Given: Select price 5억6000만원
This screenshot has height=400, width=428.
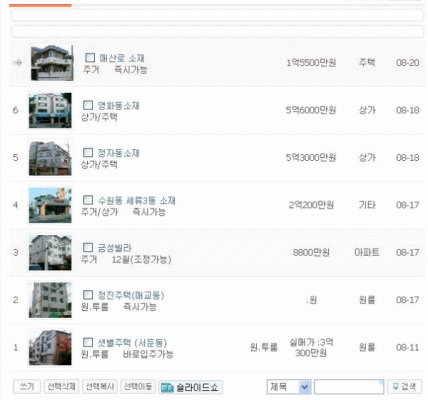Looking at the screenshot, I should (x=311, y=110).
